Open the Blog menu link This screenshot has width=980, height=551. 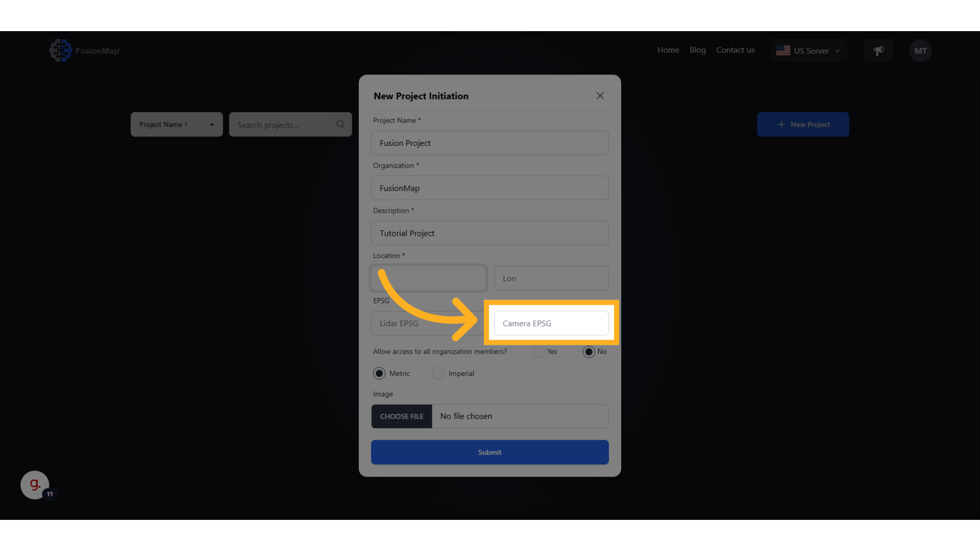point(698,50)
